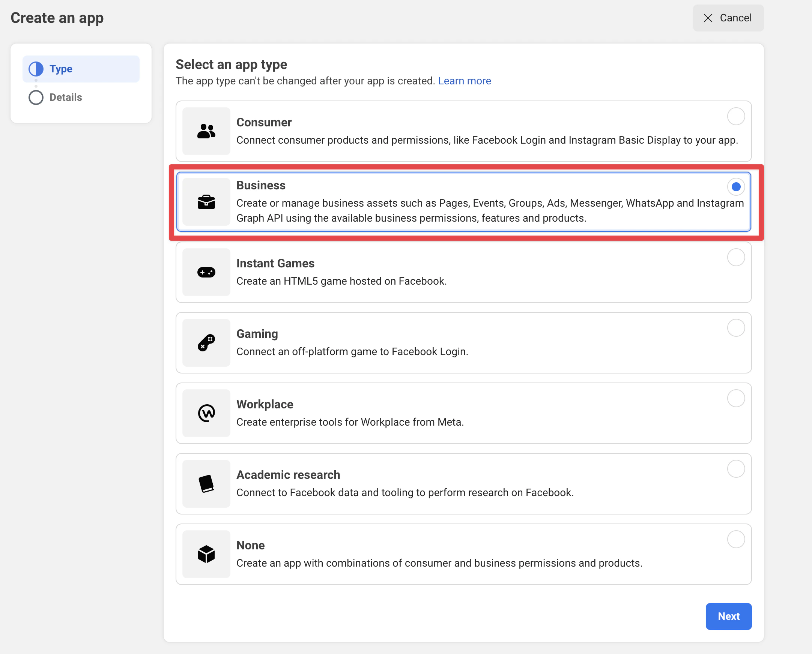Screen dimensions: 812x654
Task: Click the Academic research book icon
Action: [206, 483]
